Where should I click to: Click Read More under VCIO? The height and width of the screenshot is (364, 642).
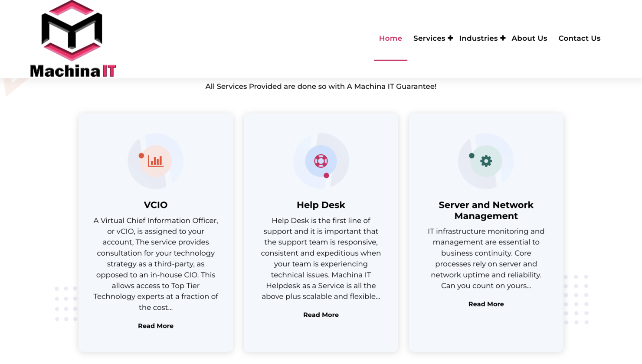(x=156, y=325)
